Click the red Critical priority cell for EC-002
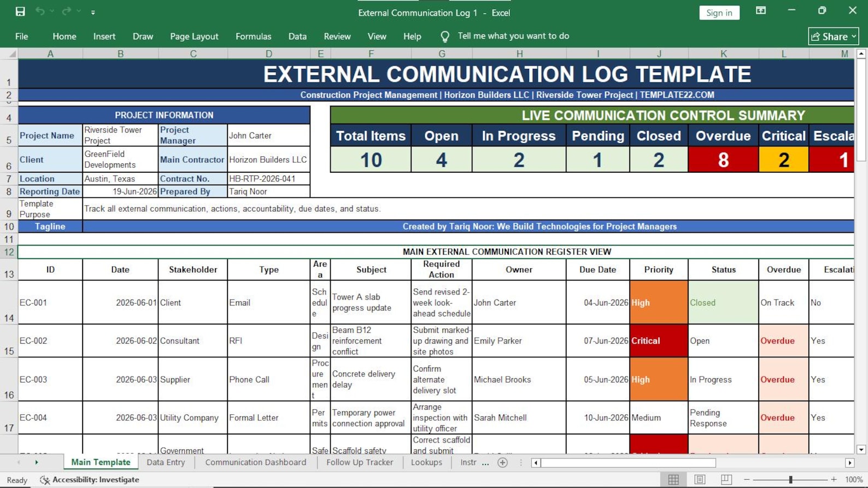Viewport: 868px width, 488px height. 659,340
